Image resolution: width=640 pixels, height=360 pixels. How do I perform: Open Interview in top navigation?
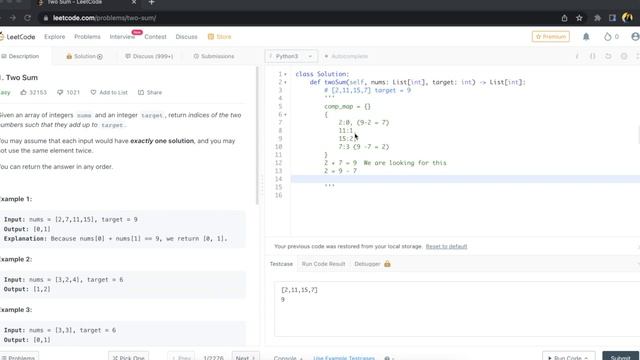(x=122, y=37)
